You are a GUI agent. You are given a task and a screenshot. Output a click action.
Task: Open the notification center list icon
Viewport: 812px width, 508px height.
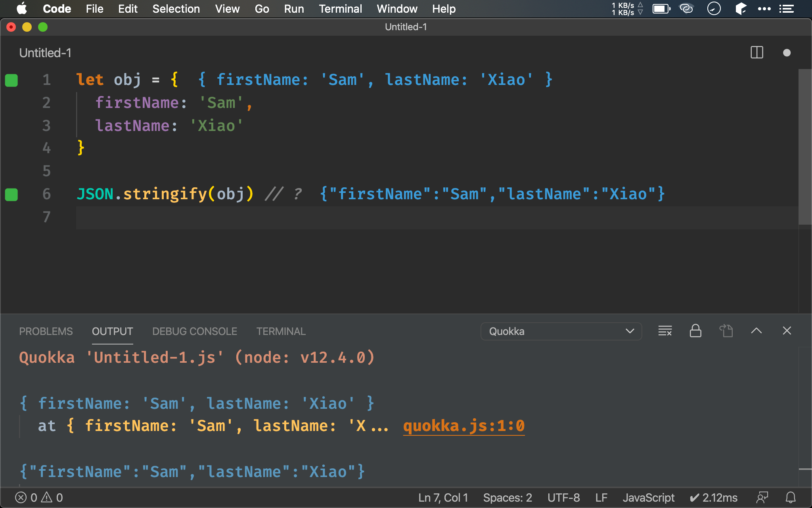pos(787,9)
